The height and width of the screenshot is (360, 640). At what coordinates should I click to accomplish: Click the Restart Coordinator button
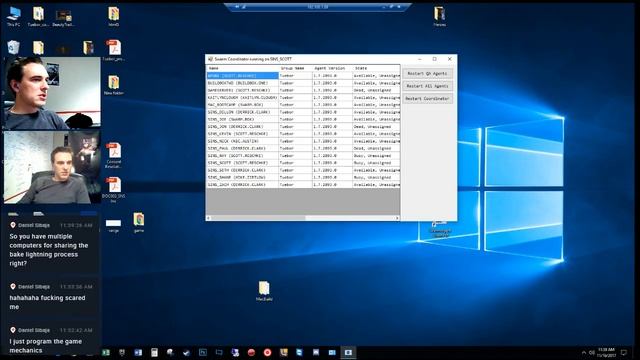[x=427, y=99]
